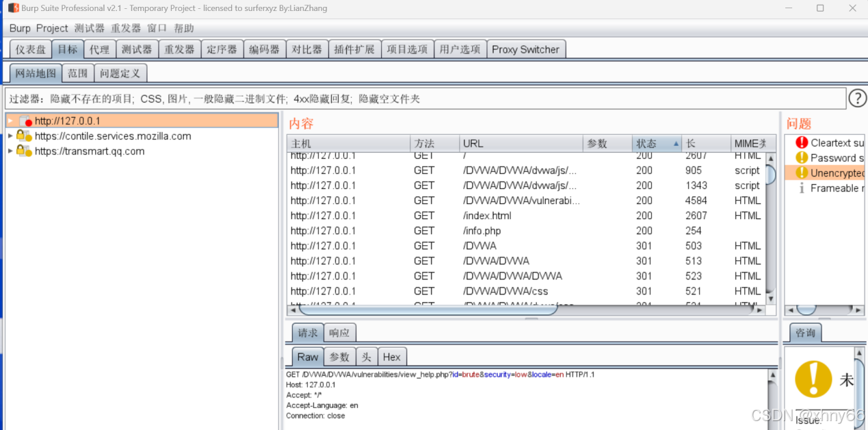Select the 头 view tab
The image size is (868, 430).
coord(367,357)
